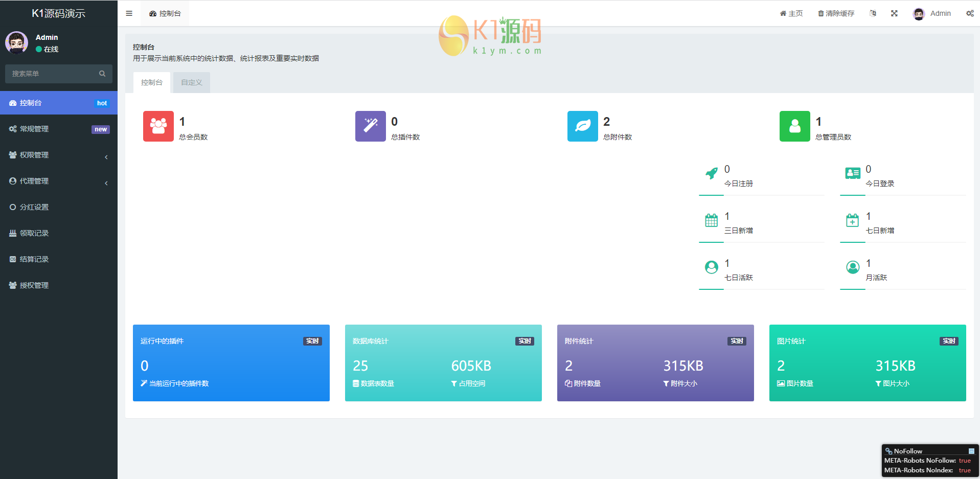The width and height of the screenshot is (980, 479).
Task: Click the 今日注册 label
Action: 739,184
